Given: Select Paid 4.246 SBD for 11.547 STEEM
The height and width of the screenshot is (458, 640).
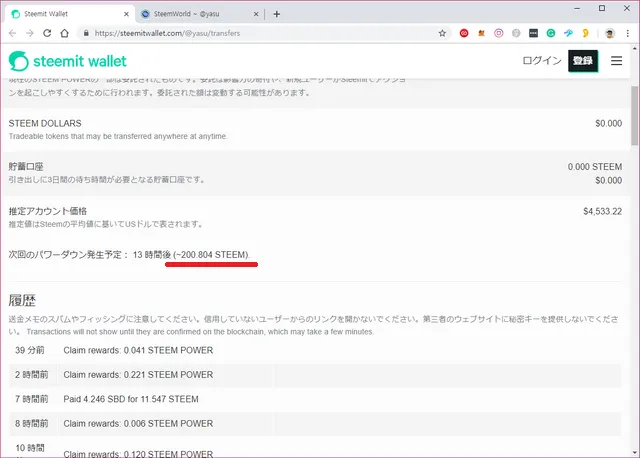Looking at the screenshot, I should tap(315, 399).
